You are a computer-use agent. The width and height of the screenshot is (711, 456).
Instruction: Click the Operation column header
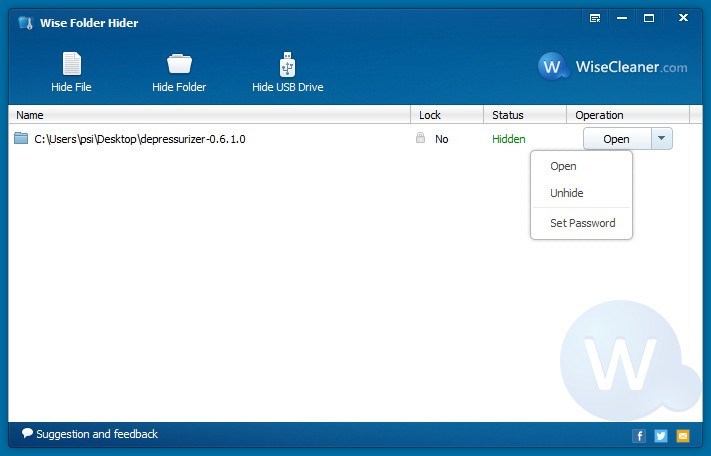click(x=628, y=115)
